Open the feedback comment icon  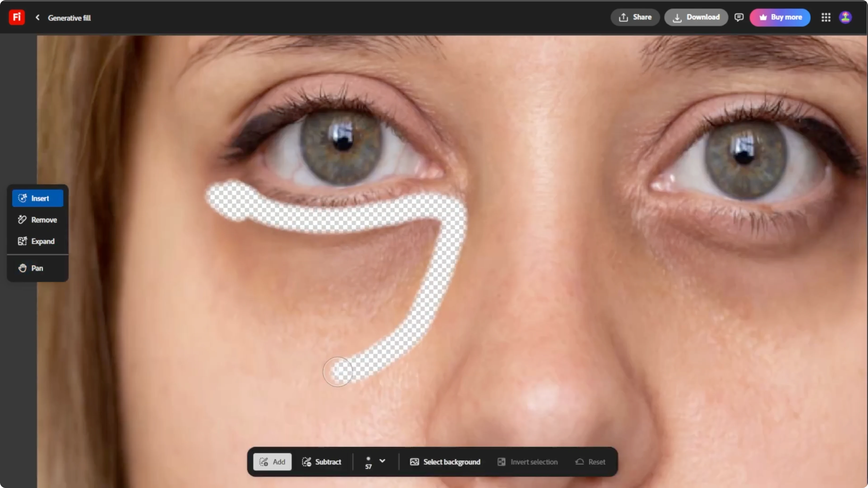739,17
